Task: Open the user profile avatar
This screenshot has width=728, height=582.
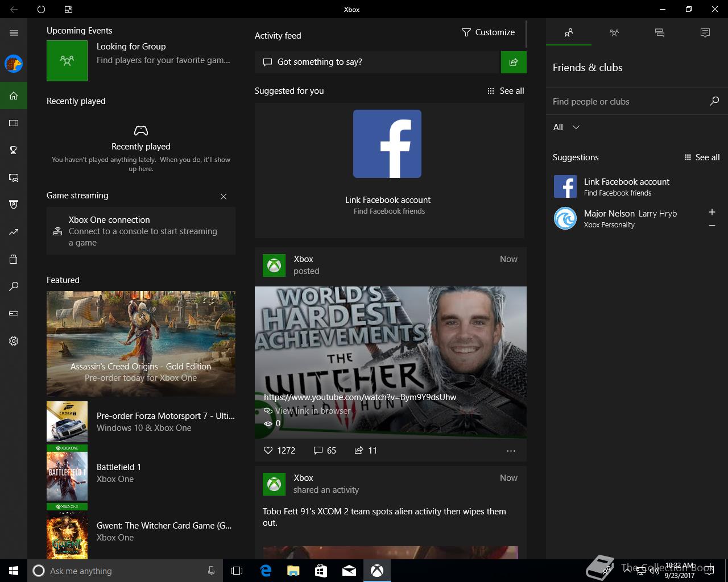Action: [x=14, y=64]
